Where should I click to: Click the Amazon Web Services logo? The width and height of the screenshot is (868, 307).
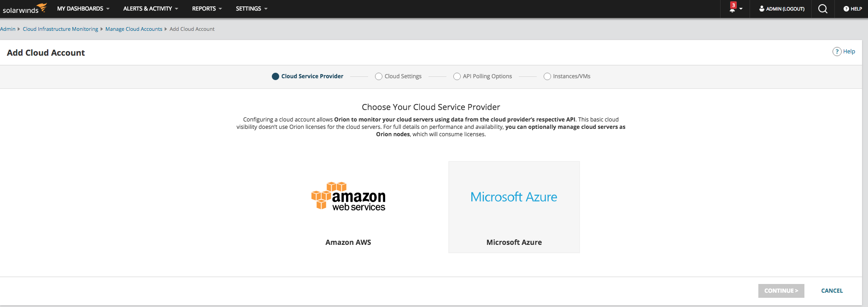(x=348, y=196)
